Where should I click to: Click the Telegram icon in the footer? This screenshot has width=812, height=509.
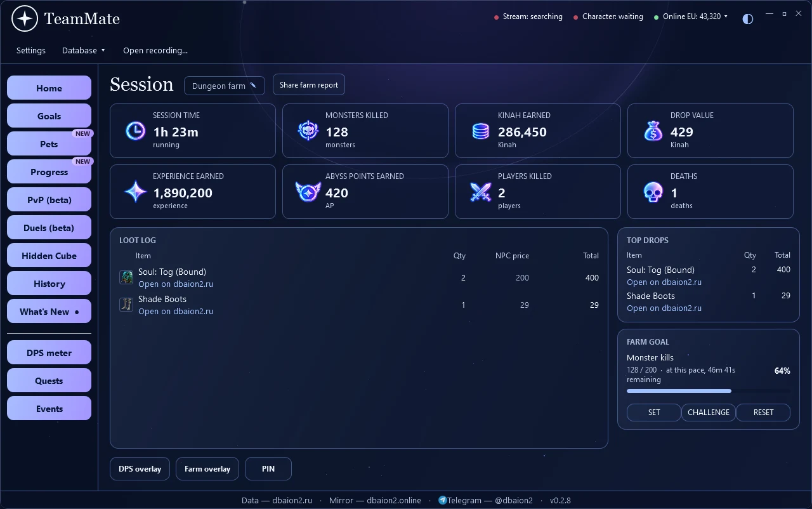442,500
